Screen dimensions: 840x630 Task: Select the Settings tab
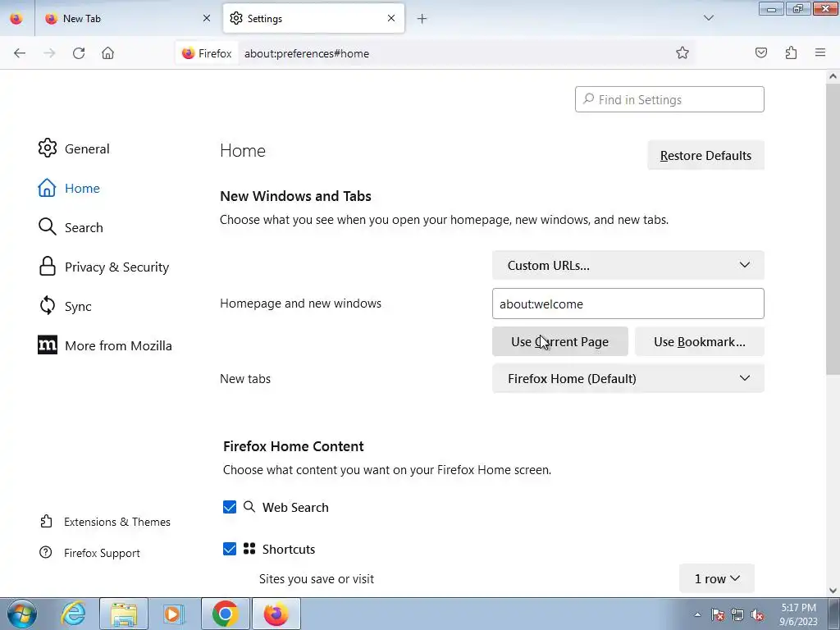tap(313, 18)
